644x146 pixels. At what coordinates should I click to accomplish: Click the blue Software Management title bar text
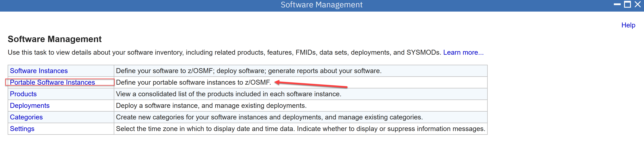pos(321,5)
